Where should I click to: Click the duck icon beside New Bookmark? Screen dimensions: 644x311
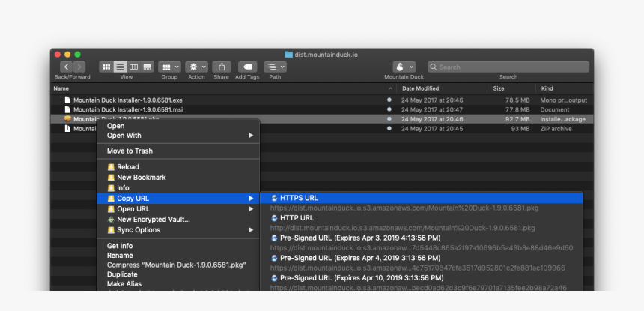pyautogui.click(x=111, y=178)
